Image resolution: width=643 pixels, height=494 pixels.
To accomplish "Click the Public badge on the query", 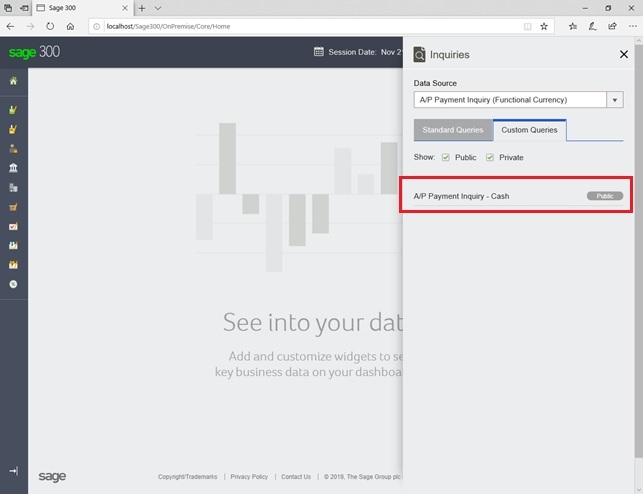I will point(605,196).
